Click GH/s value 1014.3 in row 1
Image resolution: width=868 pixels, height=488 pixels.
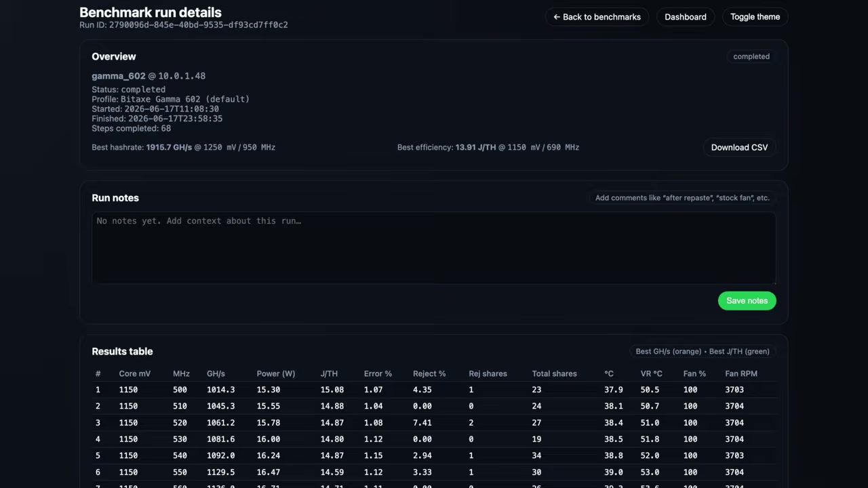[x=220, y=390]
